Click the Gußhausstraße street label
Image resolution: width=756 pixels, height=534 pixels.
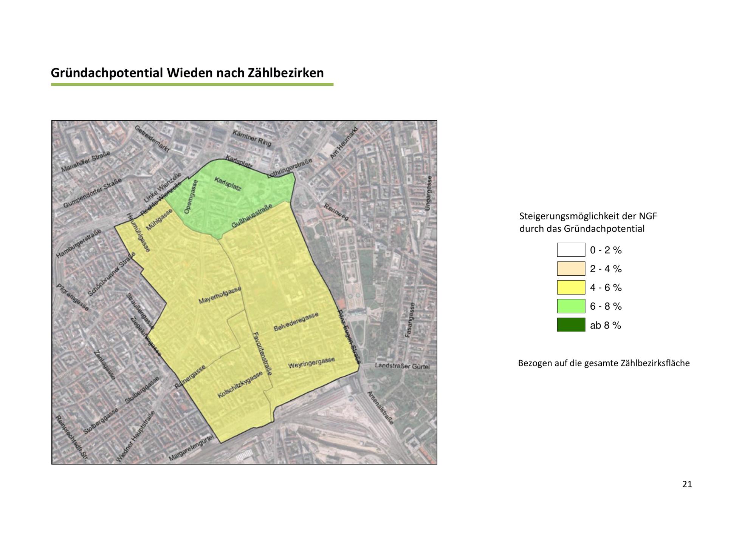coord(252,216)
